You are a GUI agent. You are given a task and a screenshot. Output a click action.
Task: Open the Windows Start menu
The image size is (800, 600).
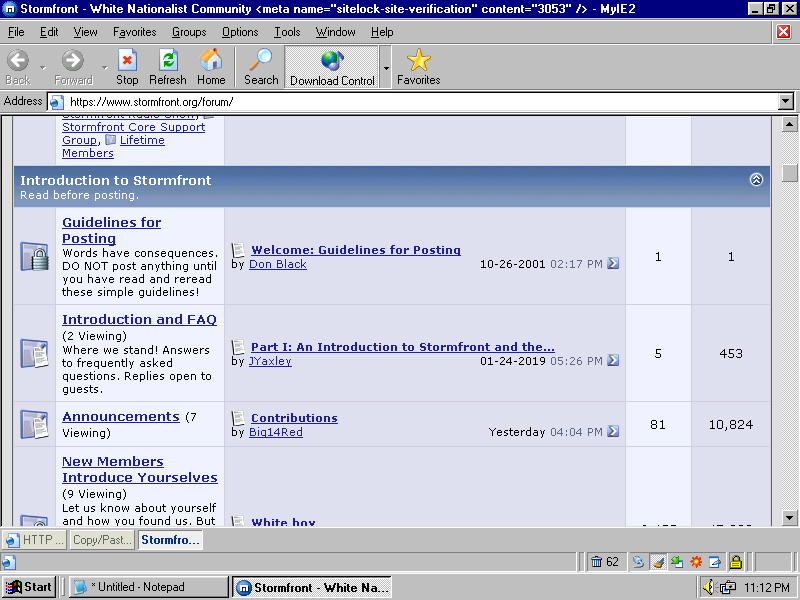[29, 587]
